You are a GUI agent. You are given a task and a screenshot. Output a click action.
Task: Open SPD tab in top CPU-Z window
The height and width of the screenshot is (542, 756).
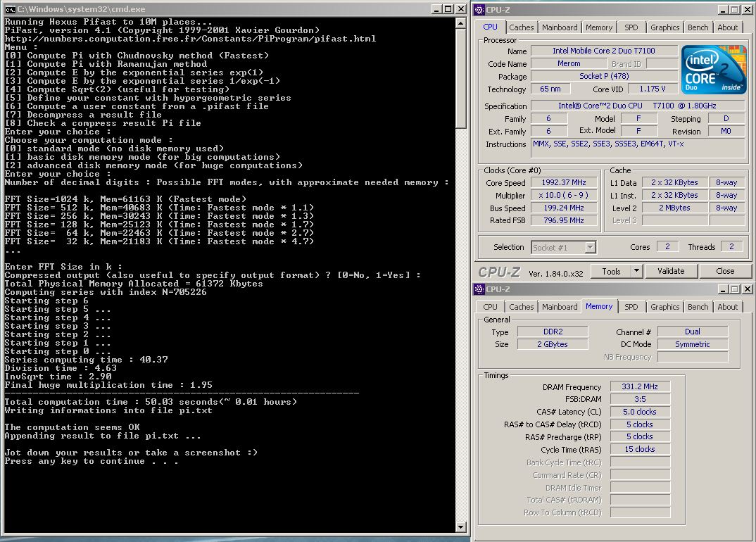(631, 27)
